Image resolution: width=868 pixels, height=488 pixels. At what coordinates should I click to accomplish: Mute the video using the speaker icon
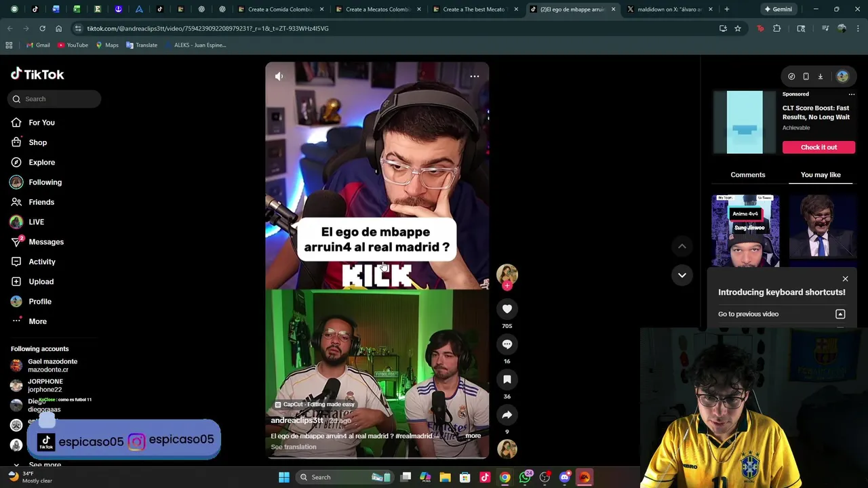point(279,77)
